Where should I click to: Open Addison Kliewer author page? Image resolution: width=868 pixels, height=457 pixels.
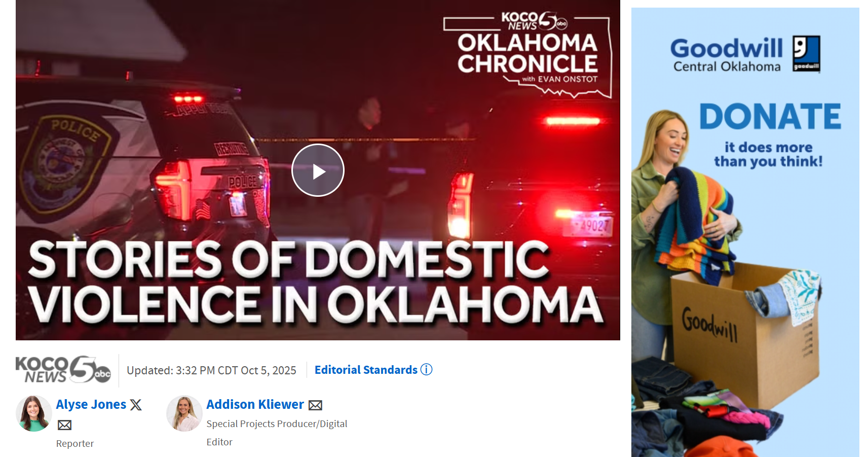pos(255,404)
